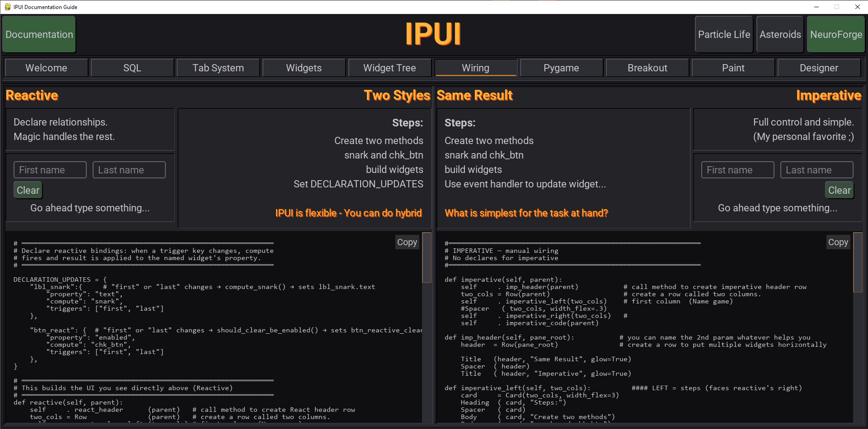Click 'What is simplest for the task at hand?'

[x=526, y=213]
